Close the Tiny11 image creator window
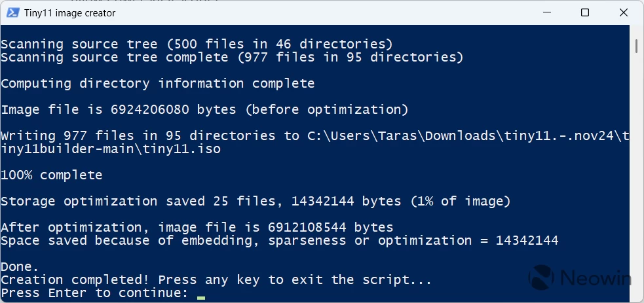The image size is (644, 303). pyautogui.click(x=624, y=12)
